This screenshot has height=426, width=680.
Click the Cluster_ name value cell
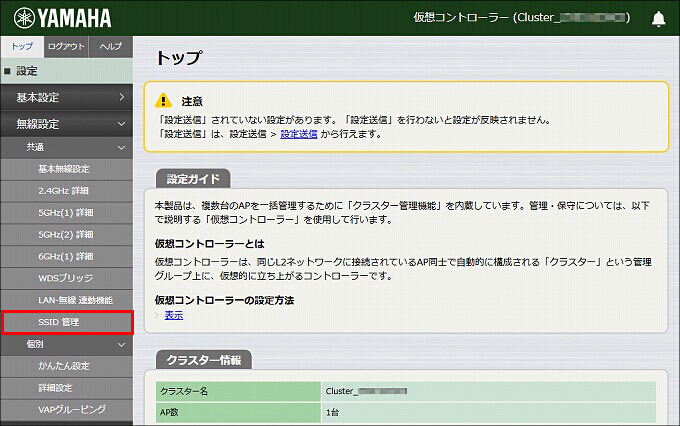click(x=488, y=391)
